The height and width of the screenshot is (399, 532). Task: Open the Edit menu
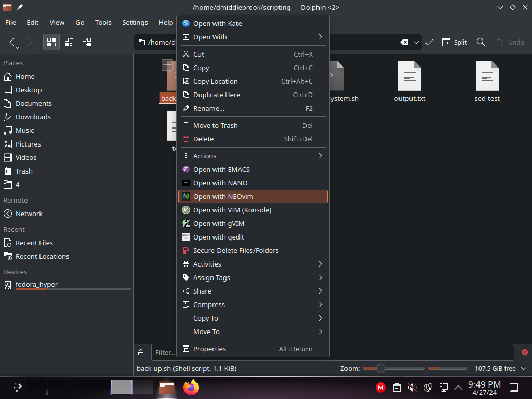coord(33,22)
